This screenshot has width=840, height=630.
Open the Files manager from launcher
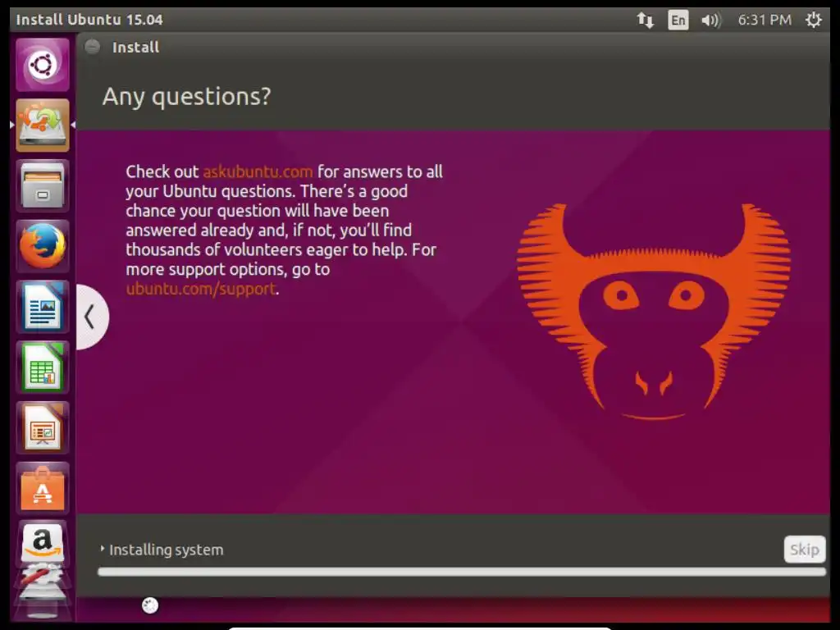click(43, 185)
